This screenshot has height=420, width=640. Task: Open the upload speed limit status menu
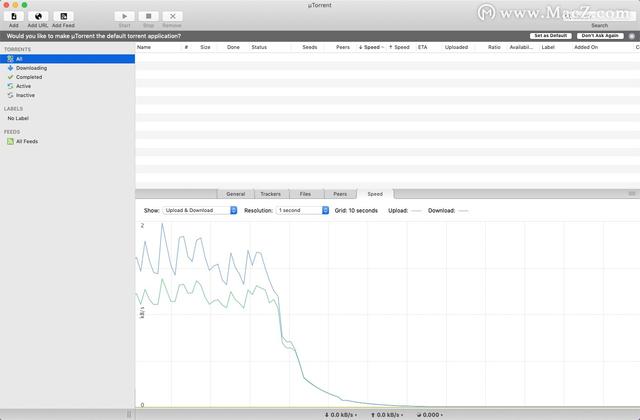click(387, 415)
